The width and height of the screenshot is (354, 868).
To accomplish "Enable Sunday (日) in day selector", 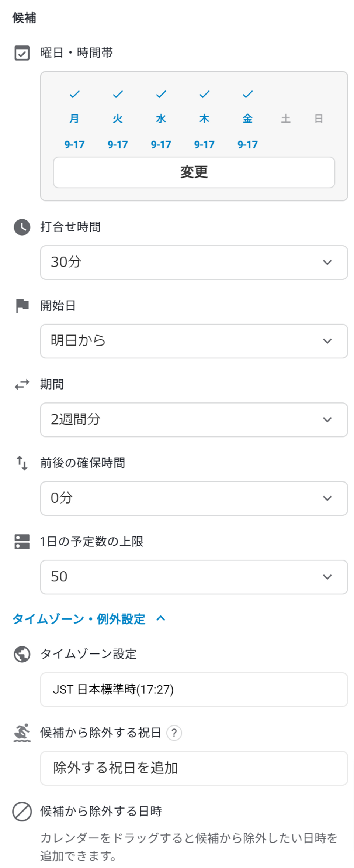I will (319, 119).
